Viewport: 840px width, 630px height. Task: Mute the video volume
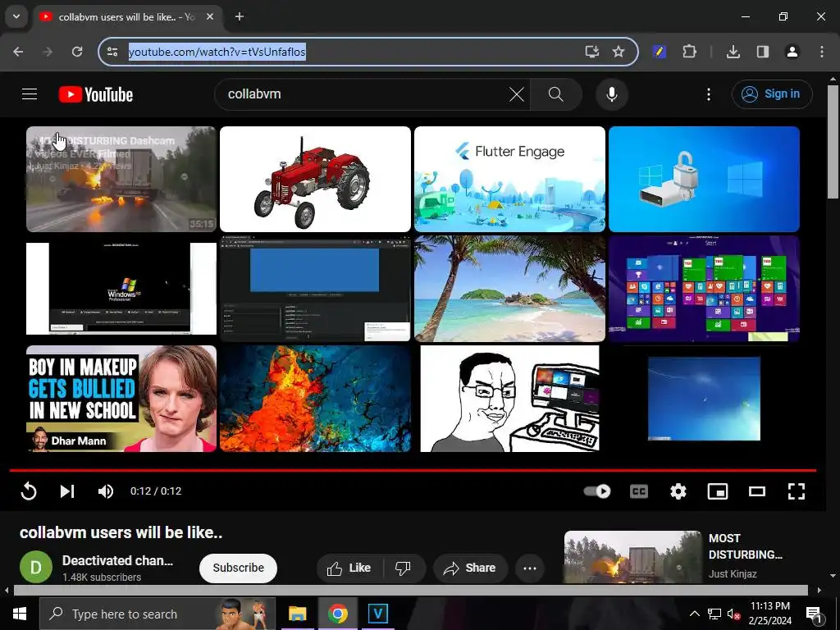pos(106,491)
